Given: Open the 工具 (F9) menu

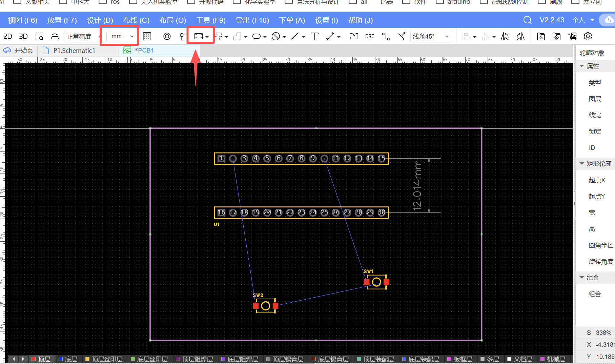Looking at the screenshot, I should point(211,20).
